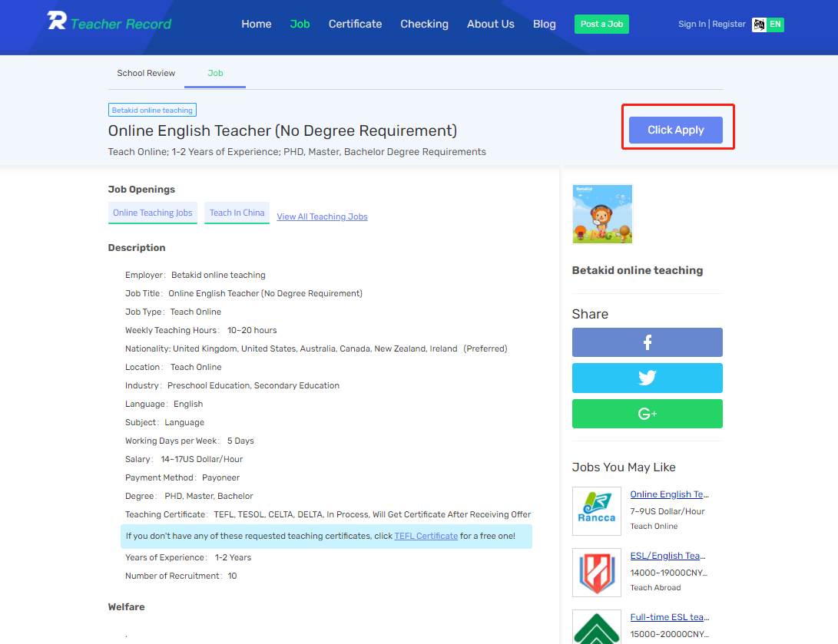Click the 14000-19000CNY salary text
Viewport: 838px width, 644px height.
pyautogui.click(x=668, y=573)
